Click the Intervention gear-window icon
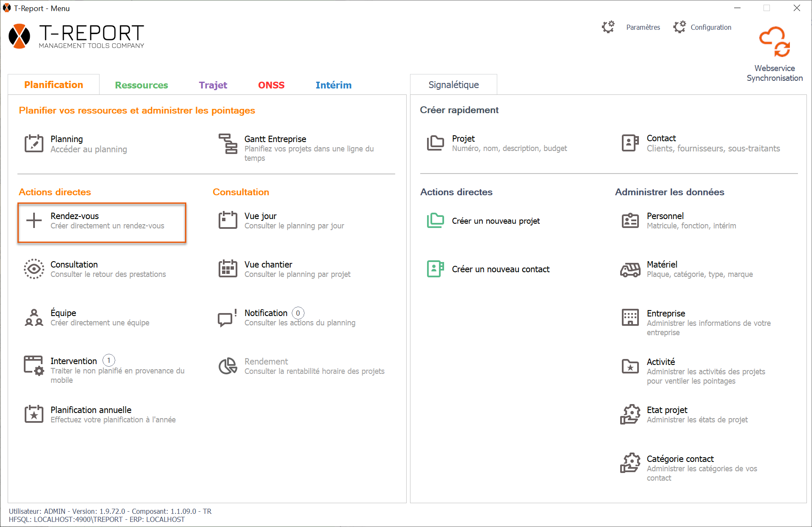This screenshot has height=527, width=812. click(x=34, y=366)
